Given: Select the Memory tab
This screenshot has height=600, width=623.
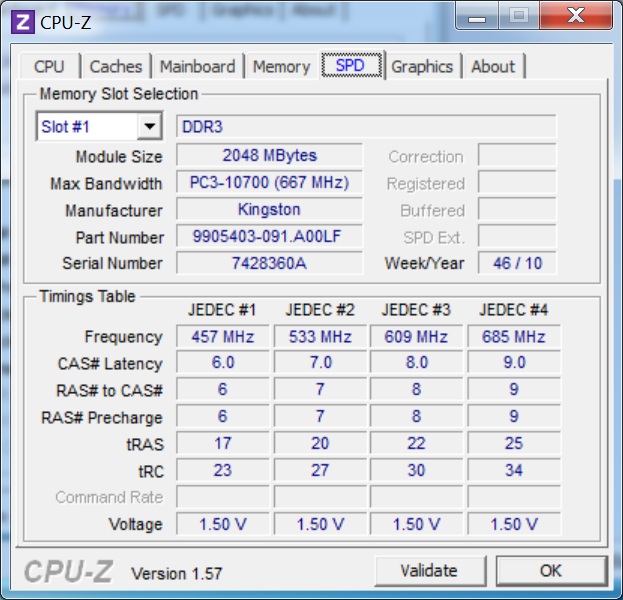Looking at the screenshot, I should pyautogui.click(x=281, y=66).
